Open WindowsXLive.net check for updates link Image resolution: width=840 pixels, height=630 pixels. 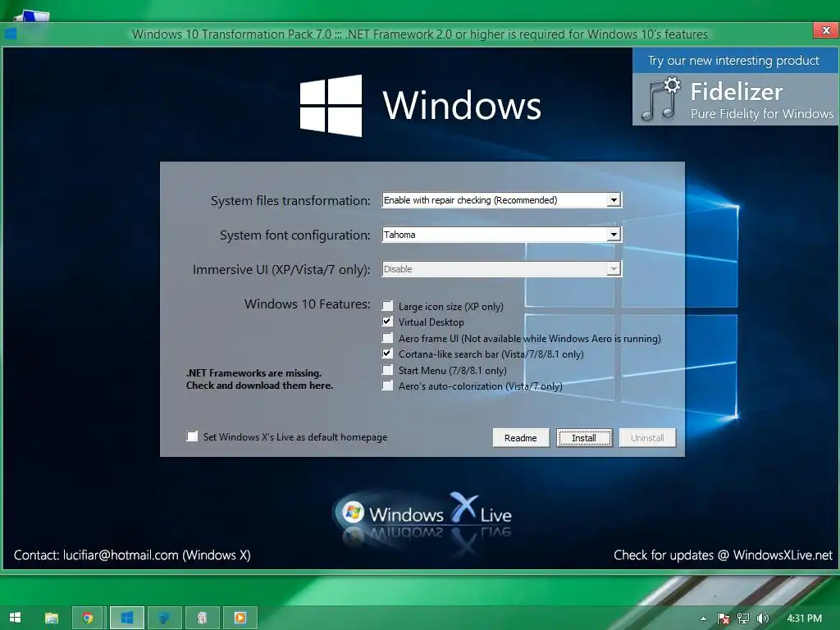[723, 555]
